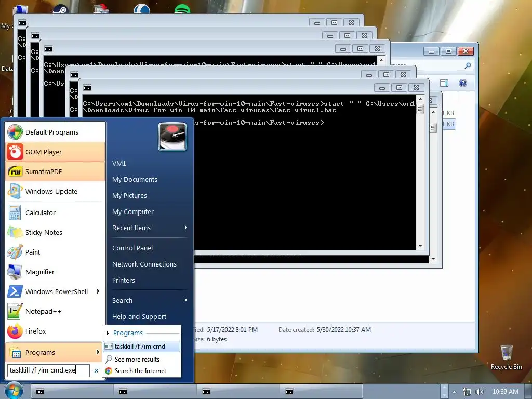Click the Windows Start orb
This screenshot has width=532, height=399.
(14, 391)
